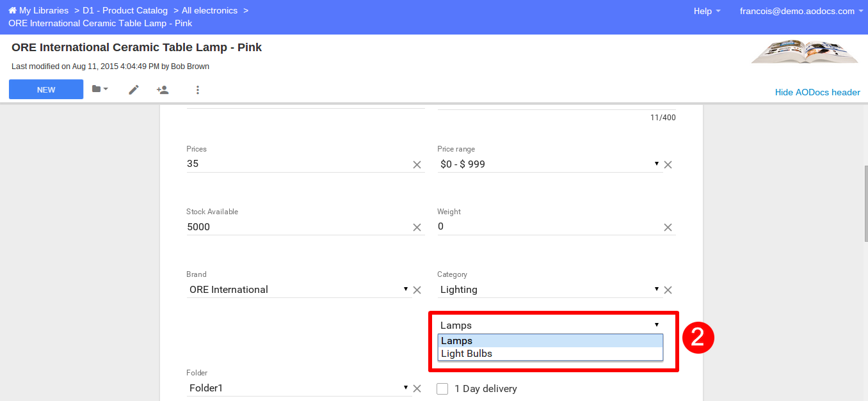Toggle the 1 Day delivery checkbox
The width and height of the screenshot is (868, 401).
[442, 389]
